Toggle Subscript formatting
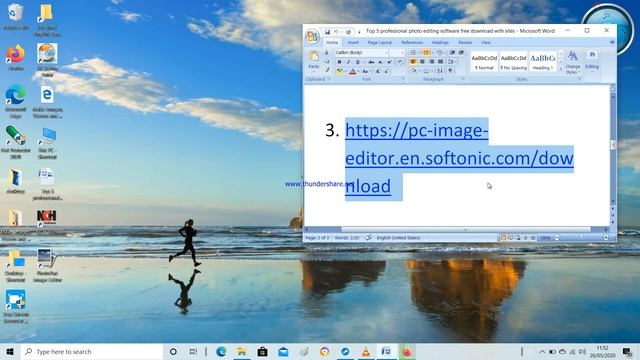640x360 pixels. [380, 62]
